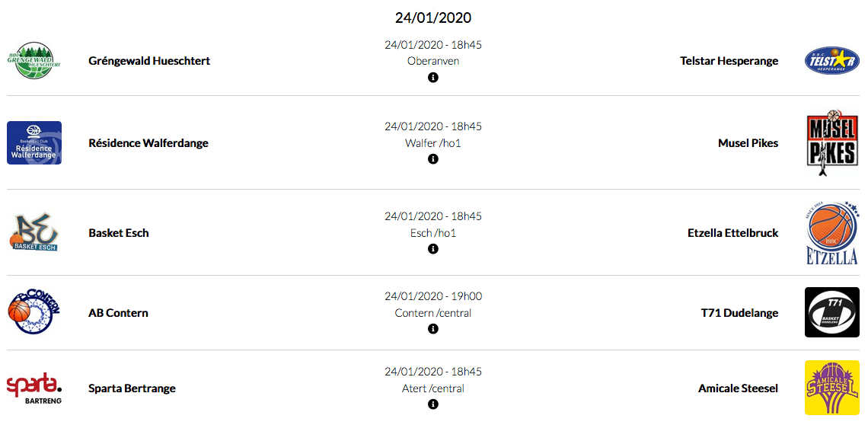The image size is (868, 425).
Task: Open Musel Pikes team name link
Action: click(x=748, y=143)
